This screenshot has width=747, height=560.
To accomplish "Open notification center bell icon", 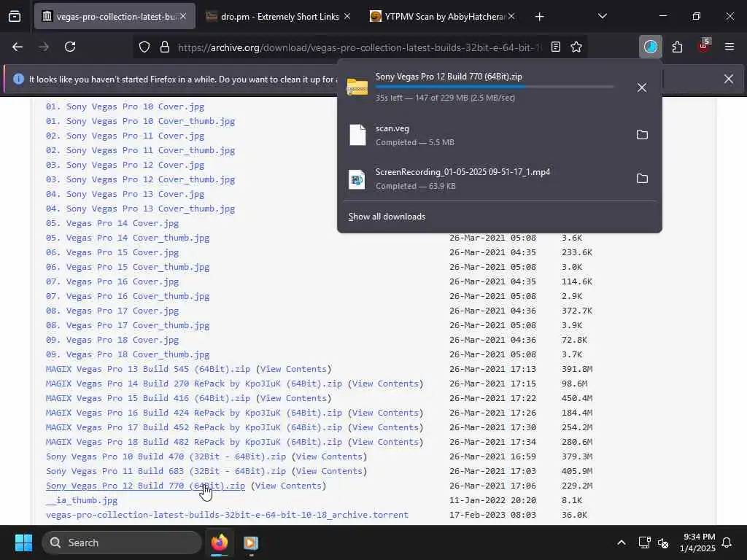I will tap(727, 542).
